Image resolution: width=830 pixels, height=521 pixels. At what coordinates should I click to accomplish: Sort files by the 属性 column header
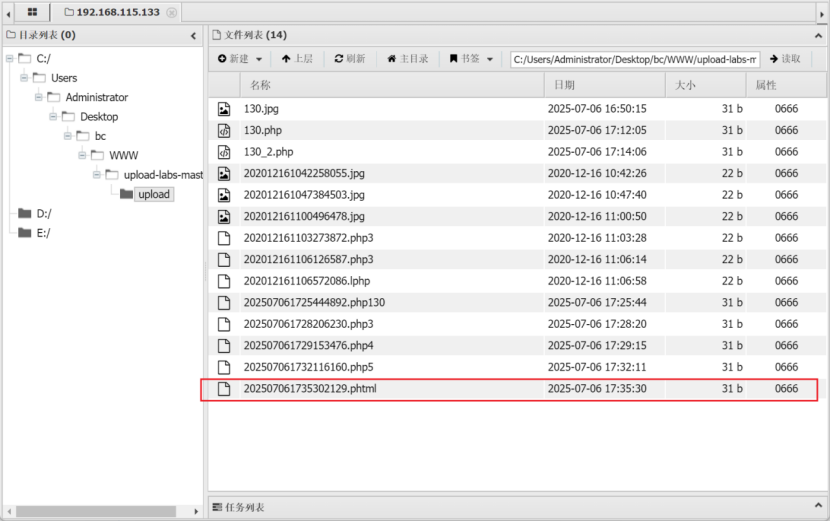(786, 85)
